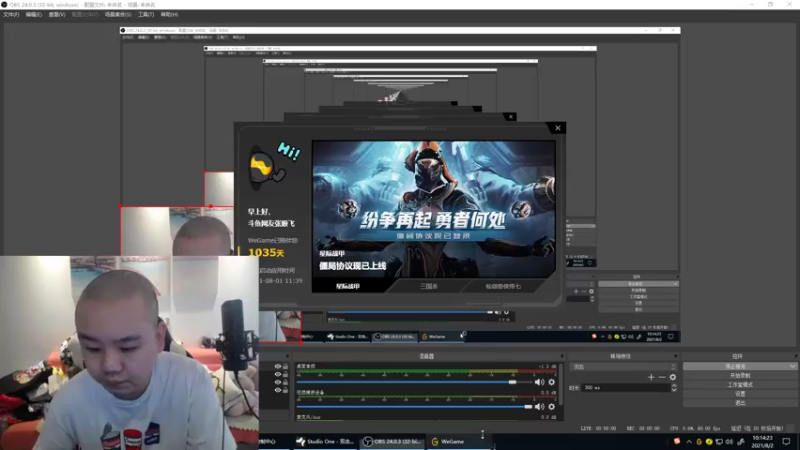Click the red handle on webcam source
The image size is (800, 450).
coord(211,206)
